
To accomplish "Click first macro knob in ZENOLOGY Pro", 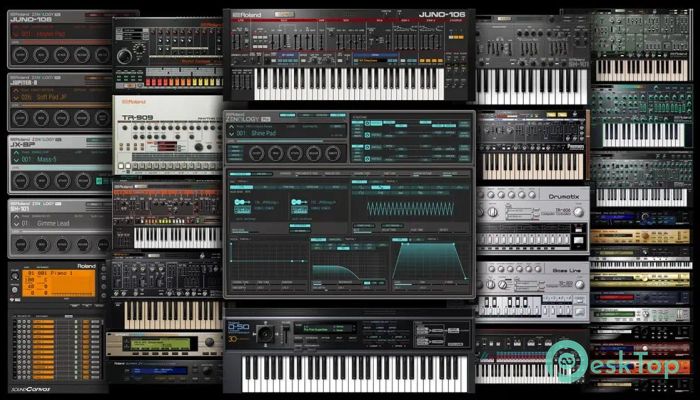I will click(x=256, y=153).
